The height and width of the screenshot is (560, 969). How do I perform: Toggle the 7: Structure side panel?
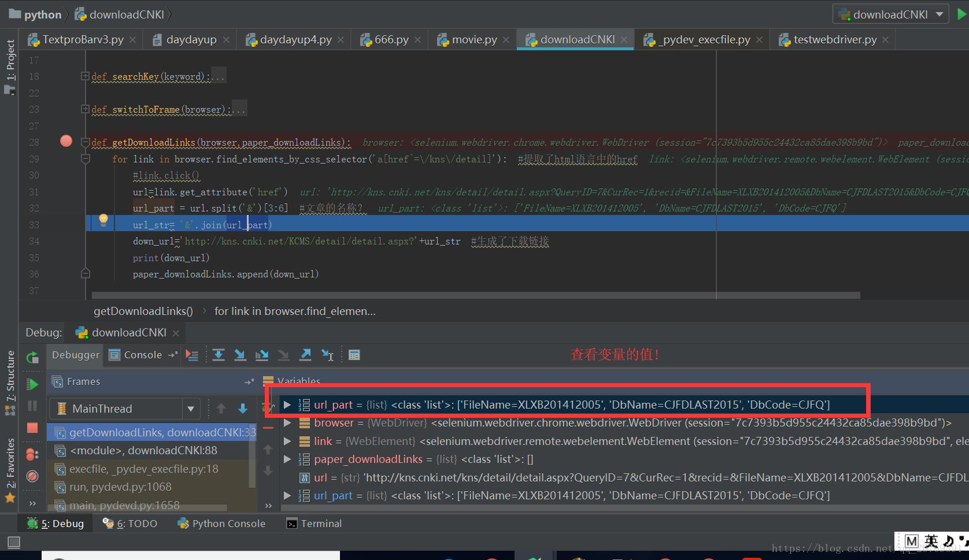click(x=10, y=383)
